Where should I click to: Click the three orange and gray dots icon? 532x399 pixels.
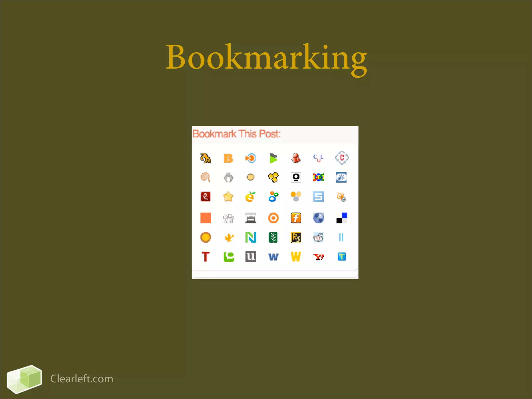[x=296, y=197]
